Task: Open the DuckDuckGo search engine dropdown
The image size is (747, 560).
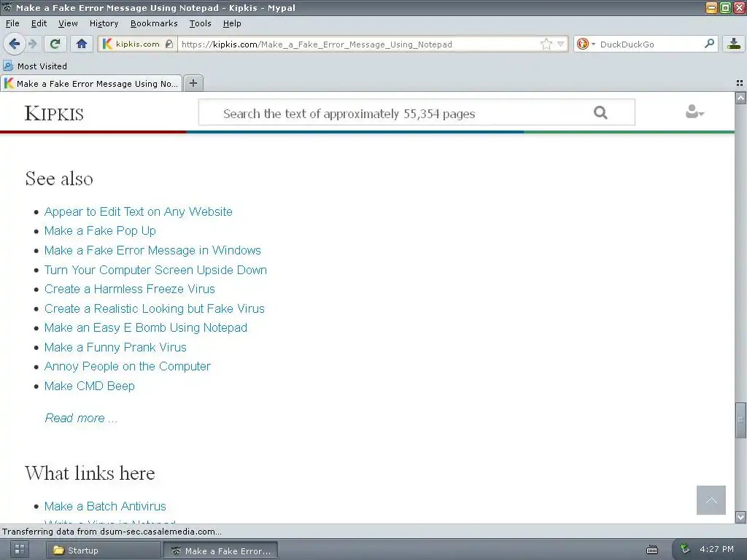Action: click(x=586, y=44)
